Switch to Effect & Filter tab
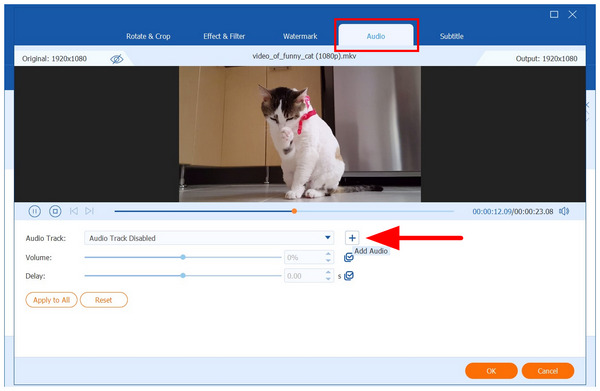The width and height of the screenshot is (600, 391). click(x=224, y=36)
